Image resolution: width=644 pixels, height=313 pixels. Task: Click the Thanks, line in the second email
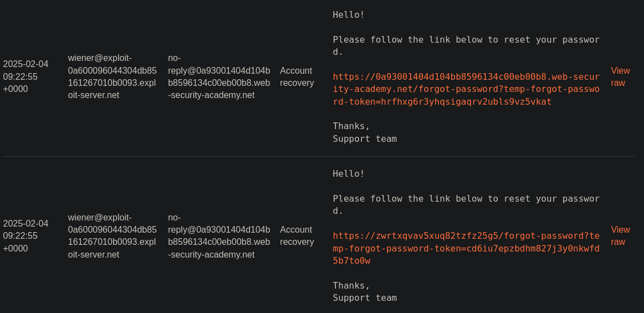(x=351, y=285)
